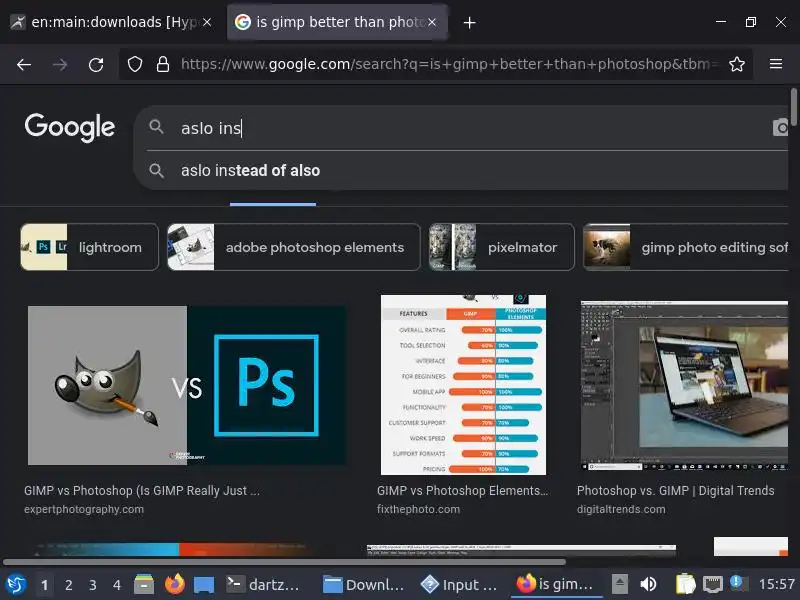This screenshot has height=600, width=800.
Task: Click the magnifier icon in search box
Action: (156, 127)
